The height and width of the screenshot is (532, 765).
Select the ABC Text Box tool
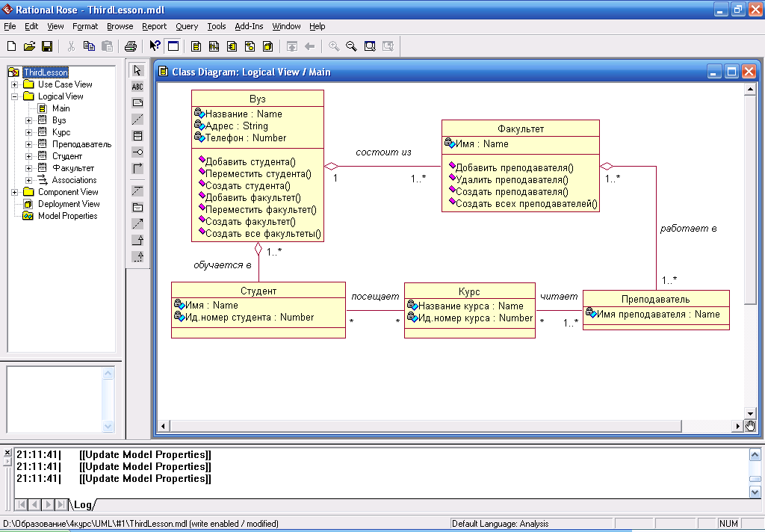[137, 87]
